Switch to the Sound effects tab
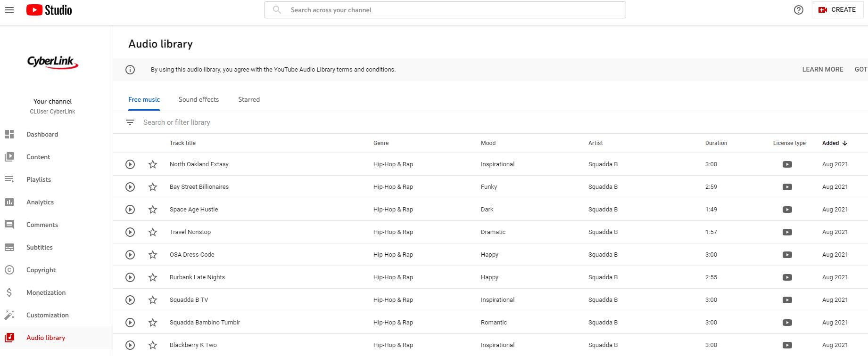 coord(198,99)
